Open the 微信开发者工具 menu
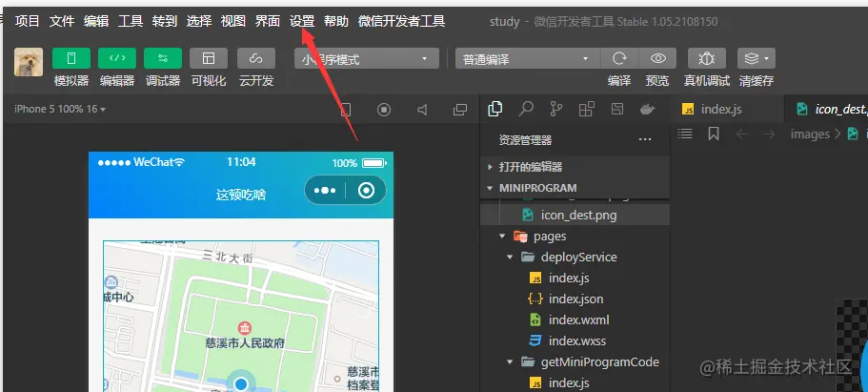The height and width of the screenshot is (392, 868). (402, 22)
